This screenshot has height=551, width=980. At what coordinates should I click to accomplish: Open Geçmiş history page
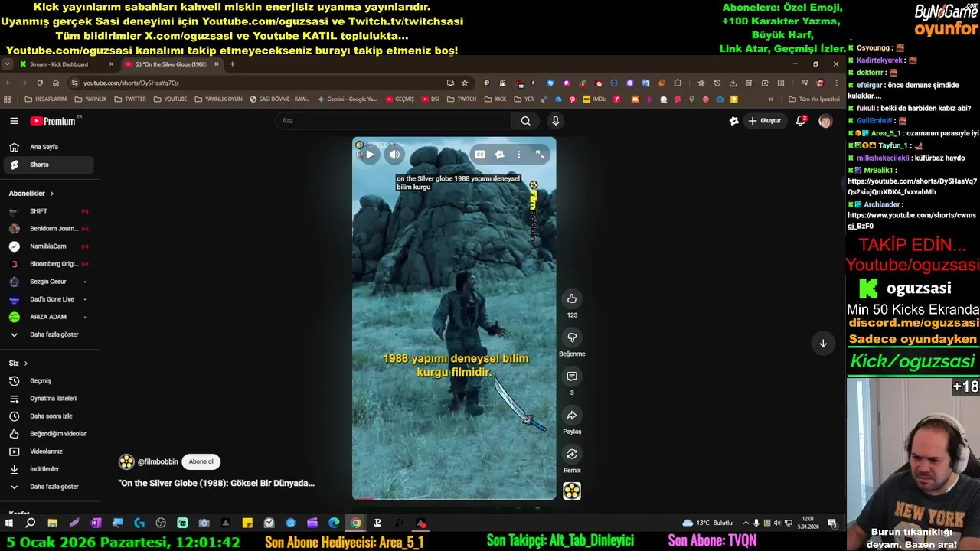coord(47,381)
